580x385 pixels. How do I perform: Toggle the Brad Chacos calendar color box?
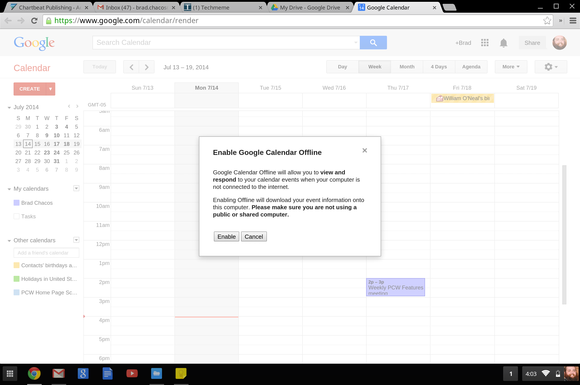(16, 203)
